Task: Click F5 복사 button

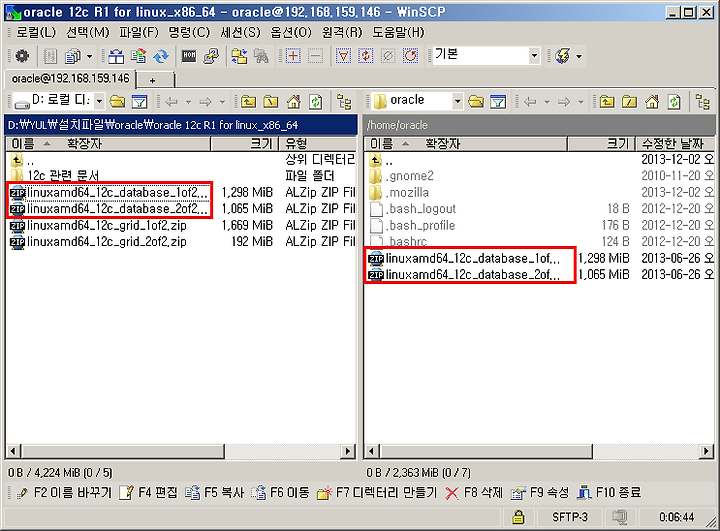Action: (214, 492)
